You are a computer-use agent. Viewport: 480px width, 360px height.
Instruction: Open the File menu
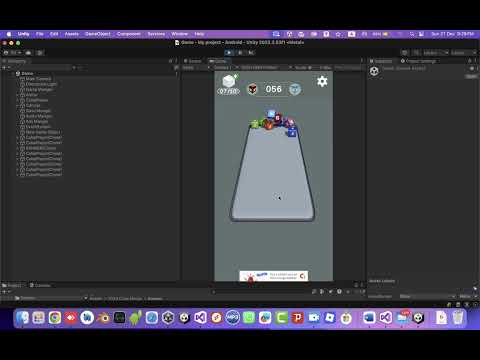click(40, 34)
